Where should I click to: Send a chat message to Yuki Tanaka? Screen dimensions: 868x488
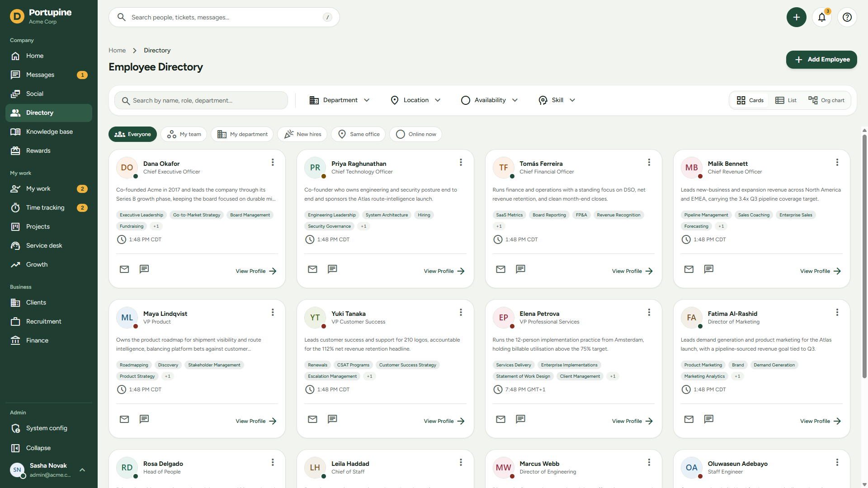pos(332,419)
